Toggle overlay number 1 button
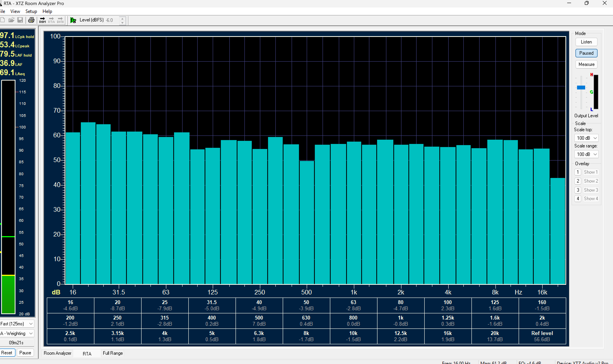This screenshot has height=364, width=613. [578, 172]
